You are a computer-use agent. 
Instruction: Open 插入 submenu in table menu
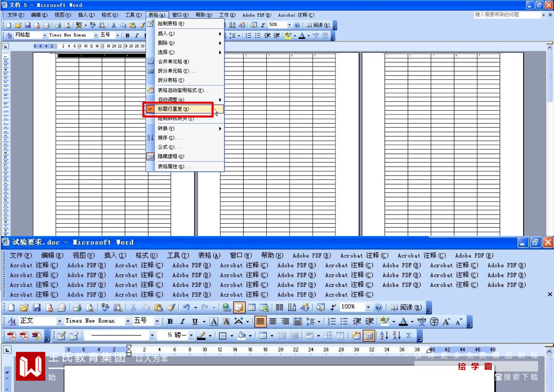185,34
